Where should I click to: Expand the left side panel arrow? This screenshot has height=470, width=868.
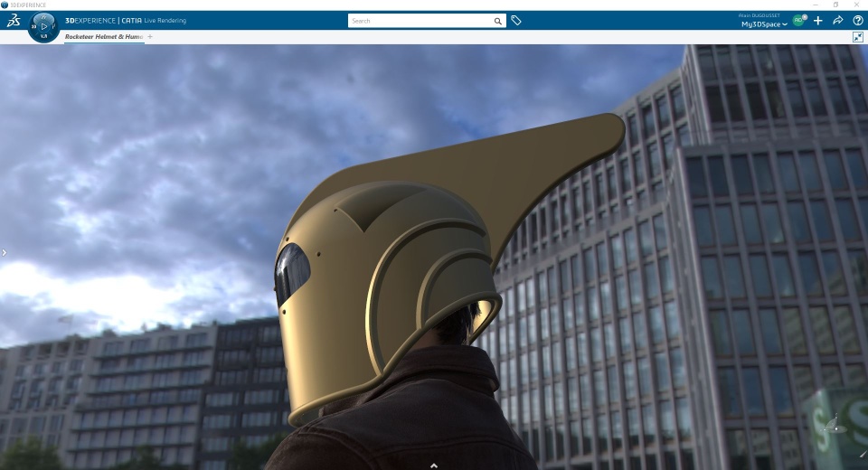(x=4, y=252)
